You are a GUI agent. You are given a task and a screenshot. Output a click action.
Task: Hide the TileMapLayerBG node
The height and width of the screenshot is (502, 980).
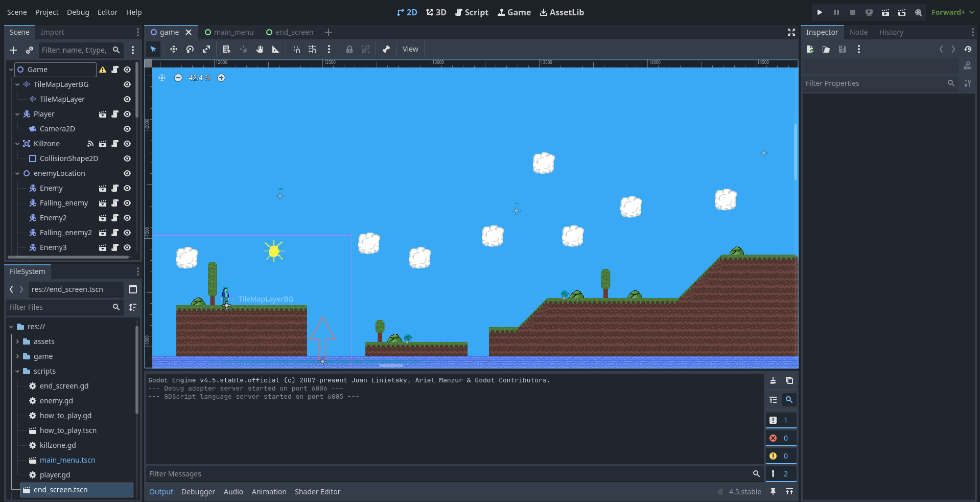pyautogui.click(x=127, y=84)
